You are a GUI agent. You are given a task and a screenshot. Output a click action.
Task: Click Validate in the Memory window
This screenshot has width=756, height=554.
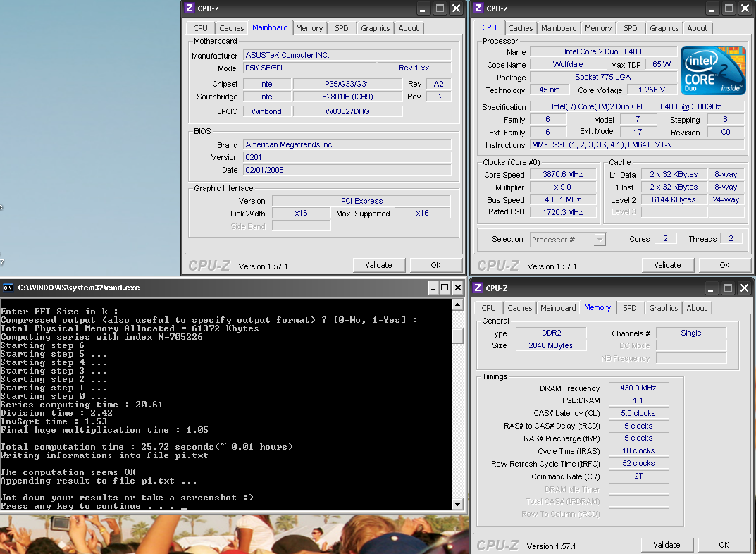667,545
